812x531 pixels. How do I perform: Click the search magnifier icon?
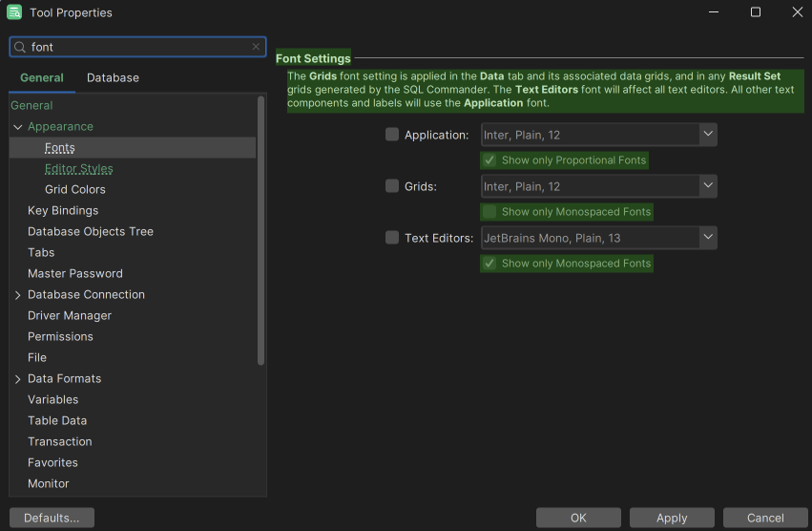(x=20, y=47)
